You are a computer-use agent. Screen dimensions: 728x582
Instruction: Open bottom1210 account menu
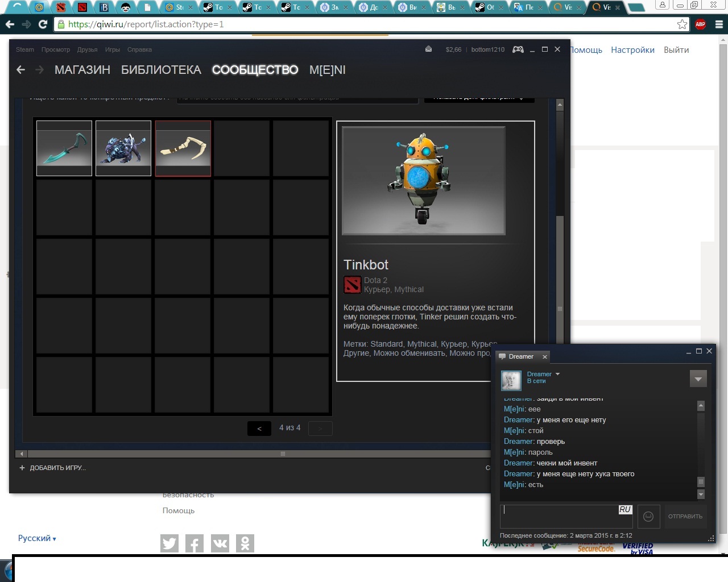point(488,49)
